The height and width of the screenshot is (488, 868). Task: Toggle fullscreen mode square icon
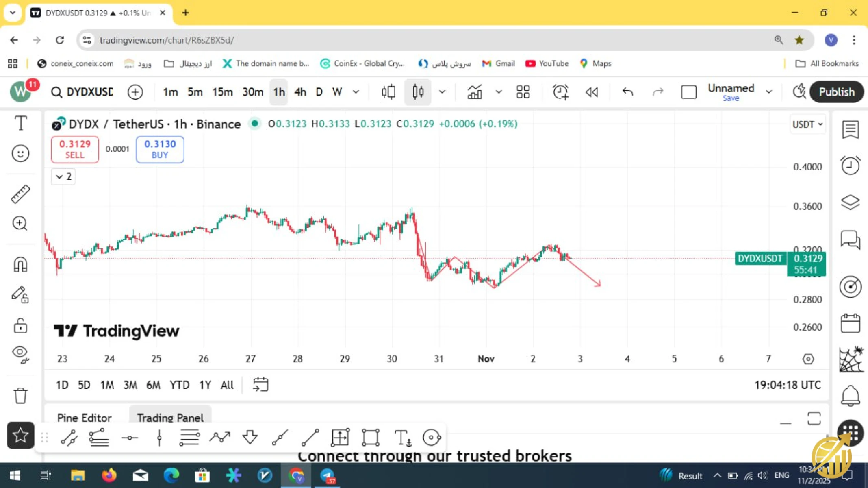pos(688,92)
